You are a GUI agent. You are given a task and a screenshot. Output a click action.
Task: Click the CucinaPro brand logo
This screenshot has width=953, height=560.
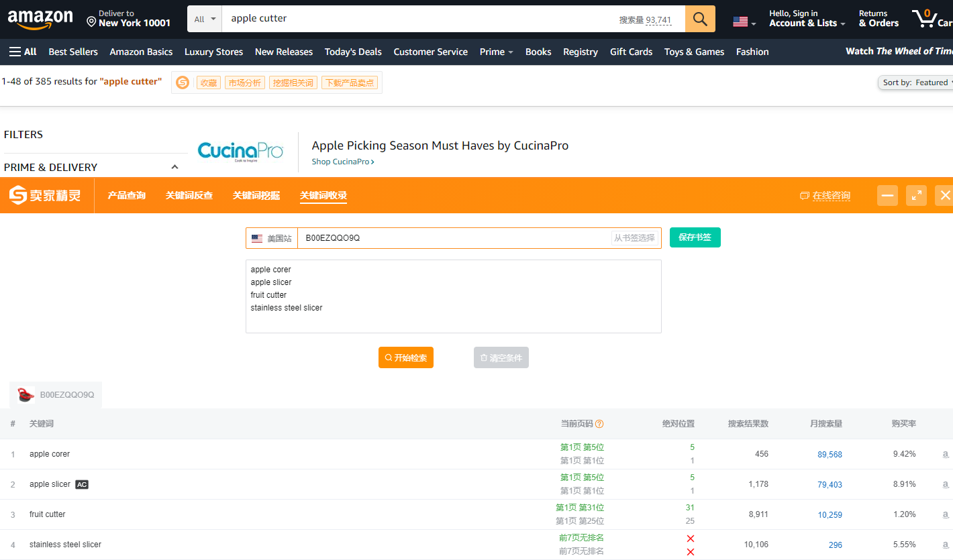point(240,152)
